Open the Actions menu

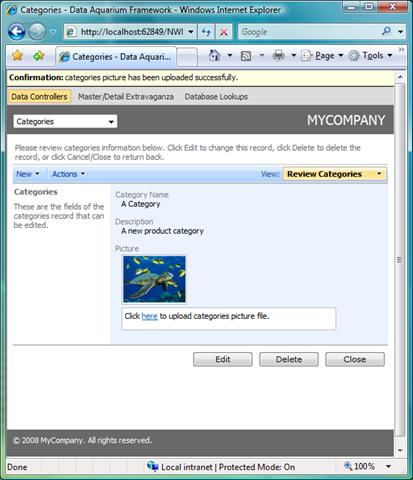click(68, 174)
